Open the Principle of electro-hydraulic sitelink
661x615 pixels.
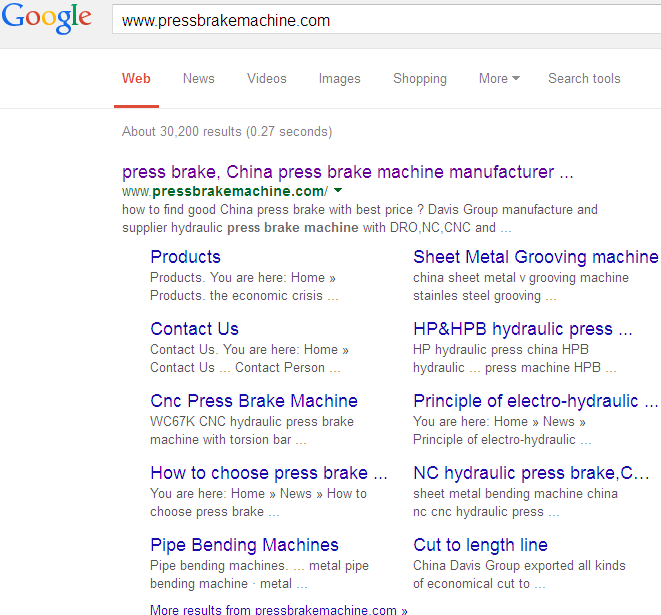pyautogui.click(x=535, y=401)
